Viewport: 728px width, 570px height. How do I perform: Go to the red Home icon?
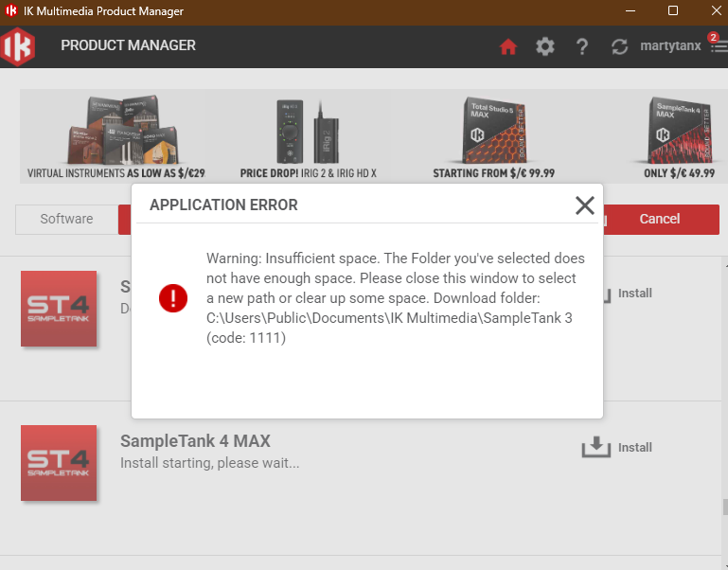point(508,46)
